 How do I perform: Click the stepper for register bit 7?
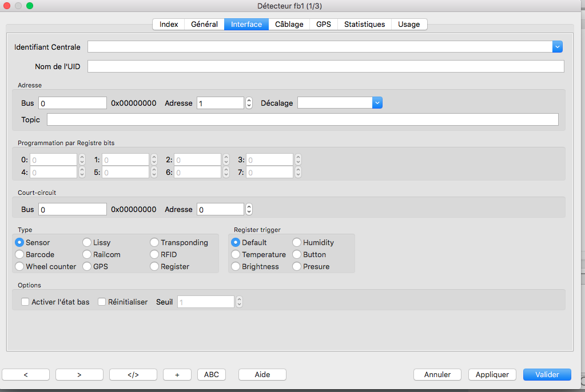pyautogui.click(x=298, y=173)
